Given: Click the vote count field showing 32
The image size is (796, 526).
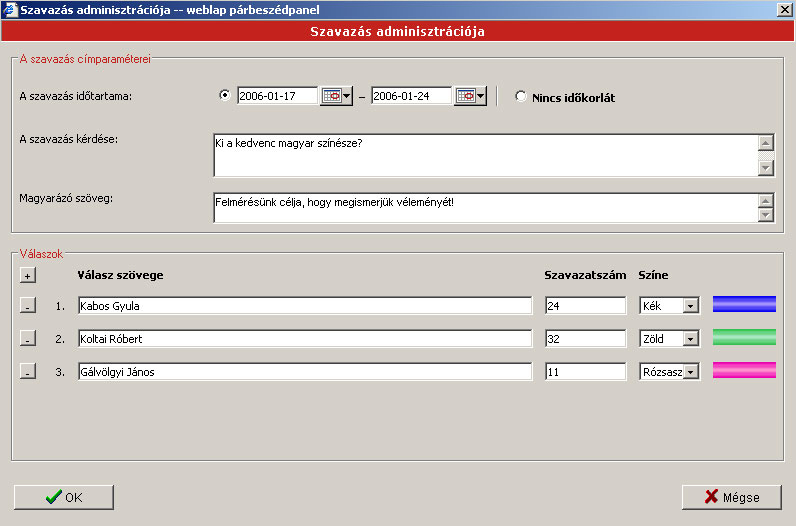Looking at the screenshot, I should point(585,339).
